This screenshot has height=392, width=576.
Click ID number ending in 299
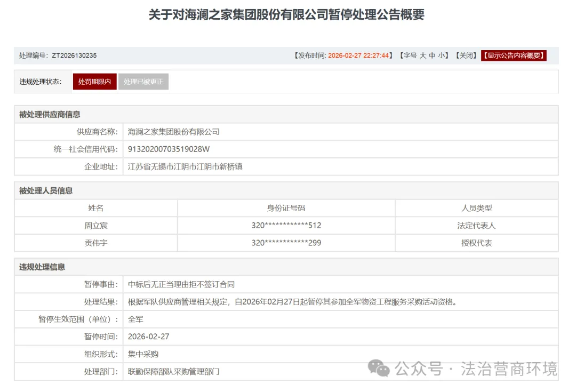click(x=286, y=243)
